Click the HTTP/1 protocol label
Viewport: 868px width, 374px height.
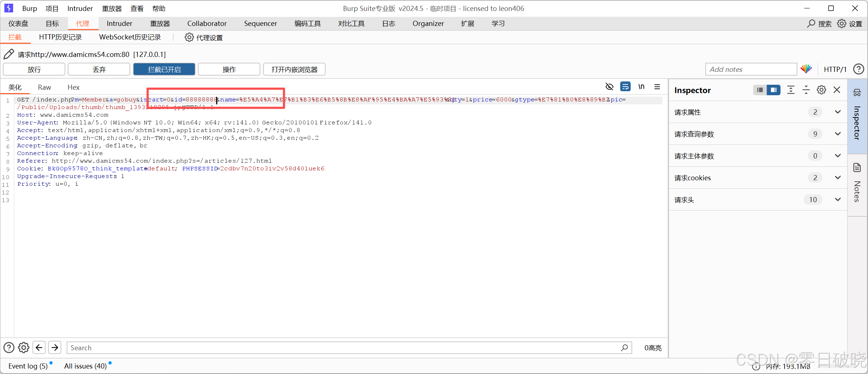pyautogui.click(x=835, y=69)
